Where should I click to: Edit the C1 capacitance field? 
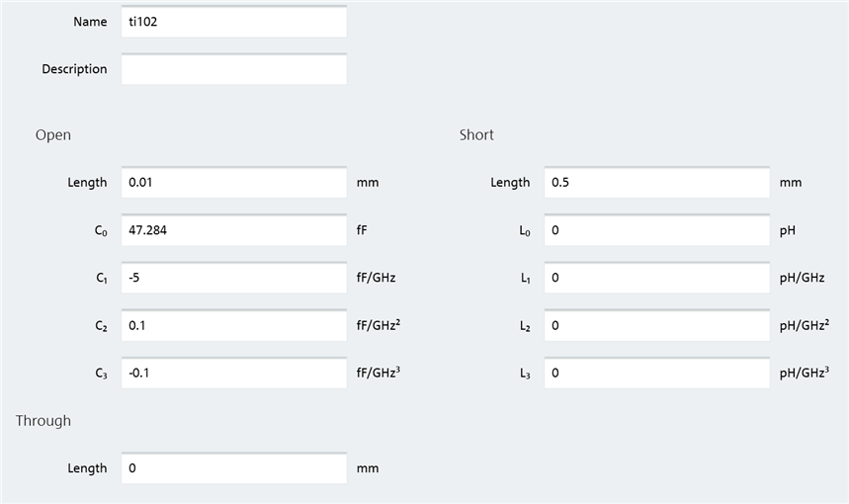click(233, 278)
